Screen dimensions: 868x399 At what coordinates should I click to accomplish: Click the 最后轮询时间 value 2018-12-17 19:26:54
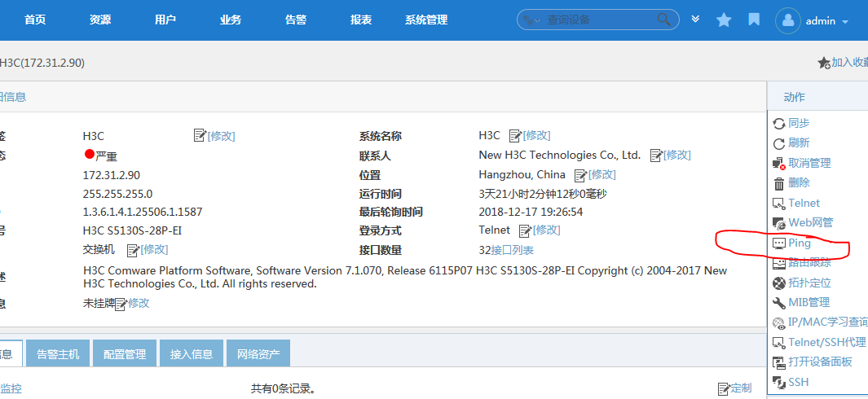coord(531,212)
